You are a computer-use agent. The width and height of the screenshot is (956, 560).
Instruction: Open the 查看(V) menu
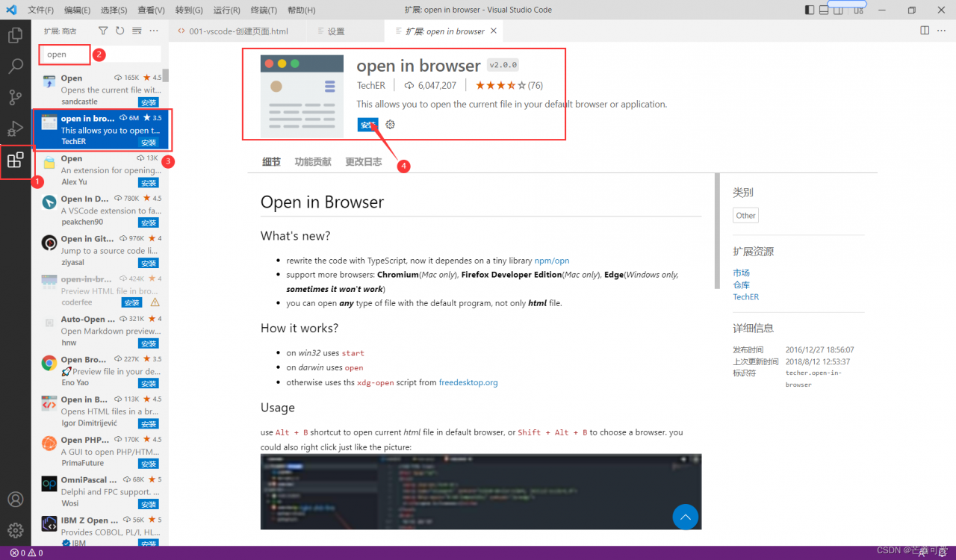(151, 10)
